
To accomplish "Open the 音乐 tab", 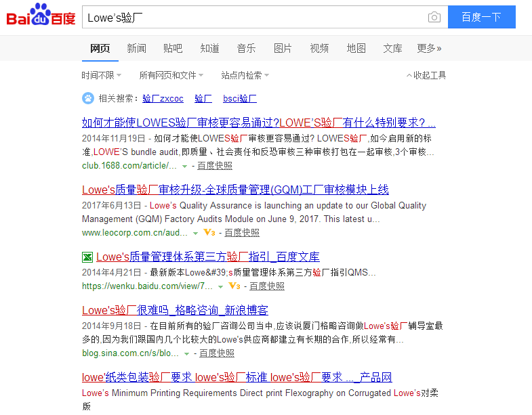I will coord(246,49).
